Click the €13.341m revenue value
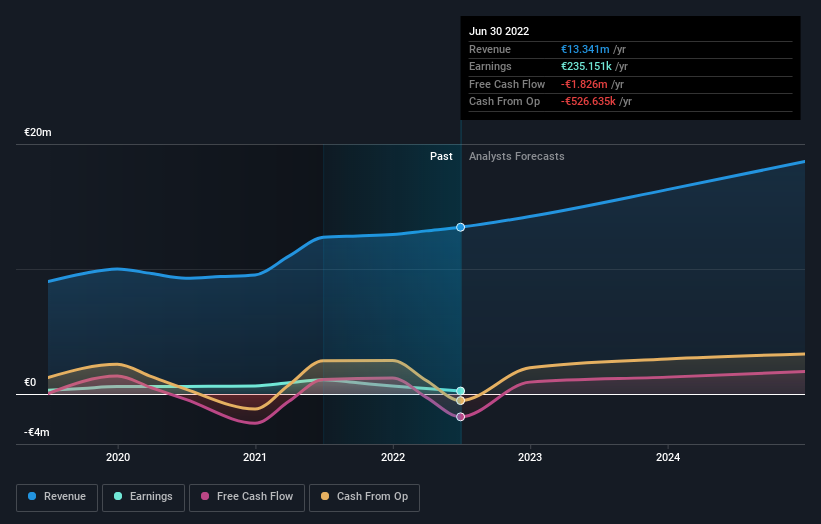821x524 pixels. tap(585, 49)
